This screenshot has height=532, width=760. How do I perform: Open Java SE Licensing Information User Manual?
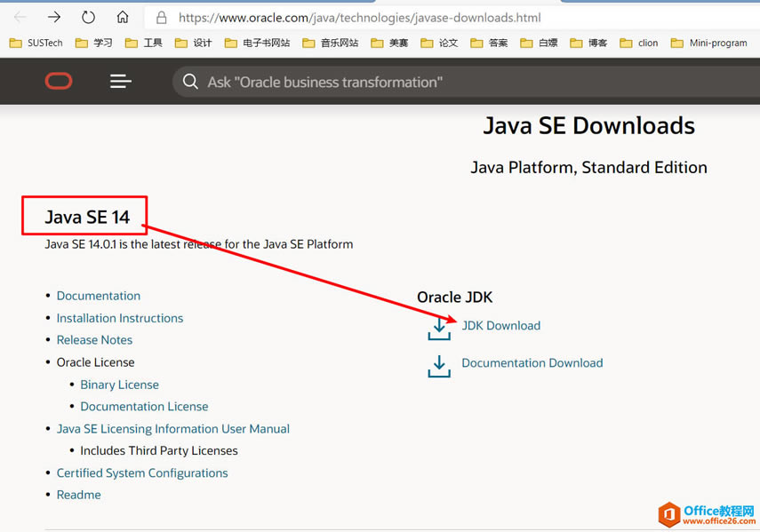pyautogui.click(x=173, y=429)
